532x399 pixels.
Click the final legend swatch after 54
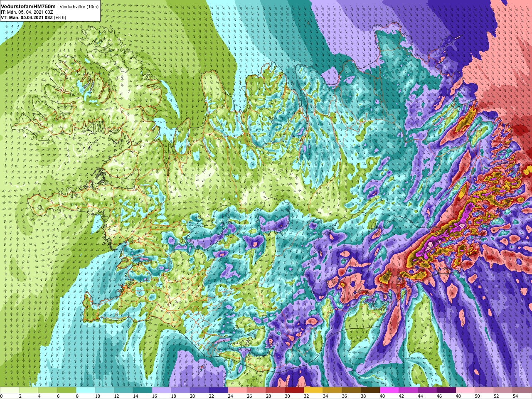pos(522,390)
